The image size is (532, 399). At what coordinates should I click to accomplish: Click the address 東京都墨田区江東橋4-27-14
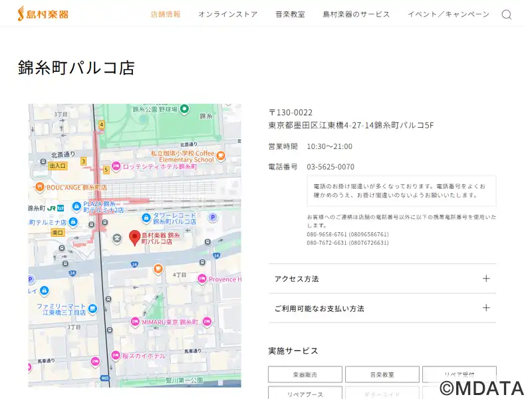pyautogui.click(x=321, y=126)
